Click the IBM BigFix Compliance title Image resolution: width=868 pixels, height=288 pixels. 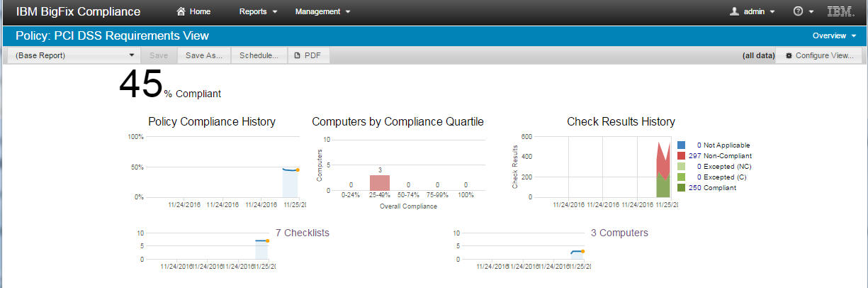[x=78, y=11]
